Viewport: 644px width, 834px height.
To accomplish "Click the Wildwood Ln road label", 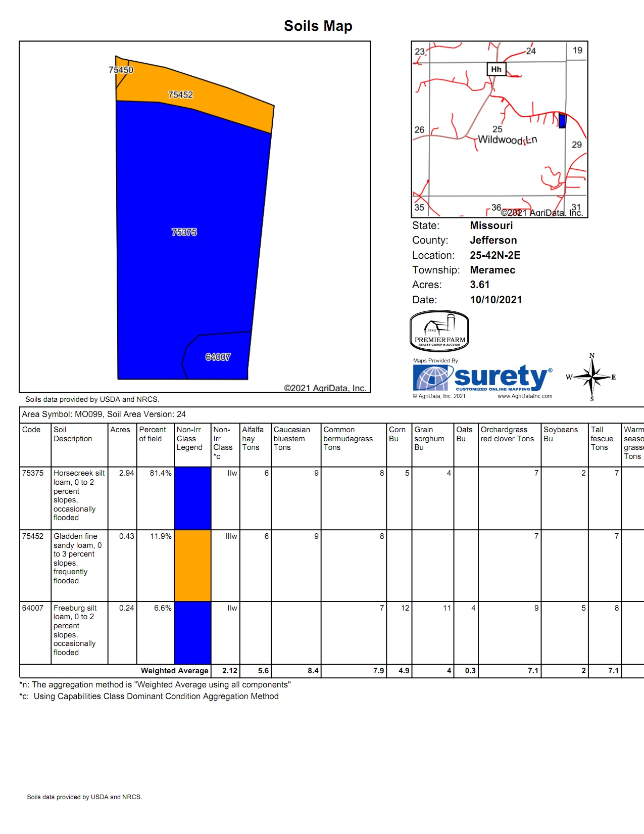I will point(507,140).
